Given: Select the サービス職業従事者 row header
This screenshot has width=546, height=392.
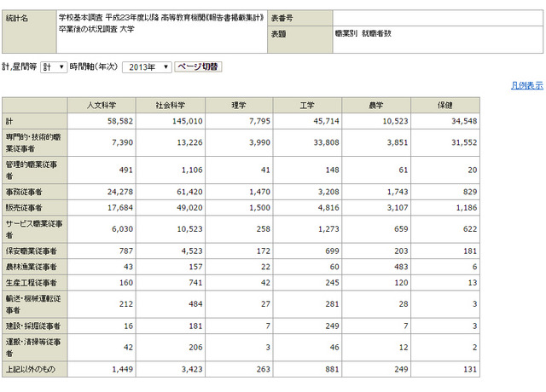Looking at the screenshot, I should [x=34, y=229].
